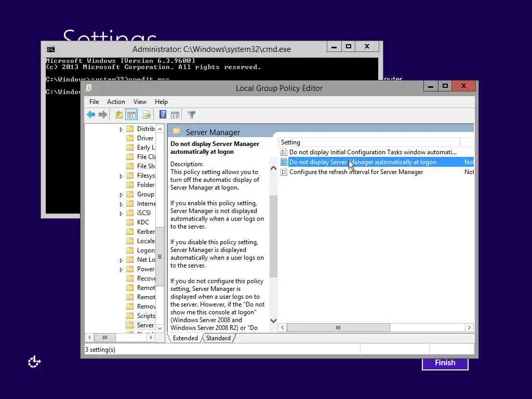Click the policy icon of refresh interval setting

tap(284, 172)
